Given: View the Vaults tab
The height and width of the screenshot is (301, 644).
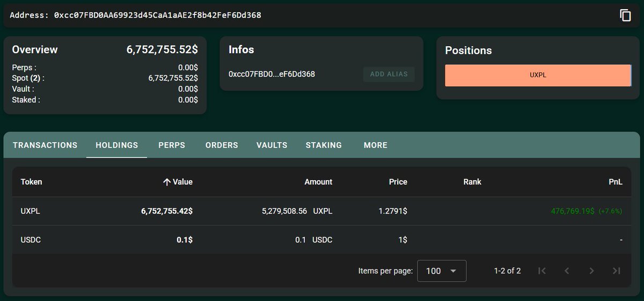Looking at the screenshot, I should click(x=272, y=145).
